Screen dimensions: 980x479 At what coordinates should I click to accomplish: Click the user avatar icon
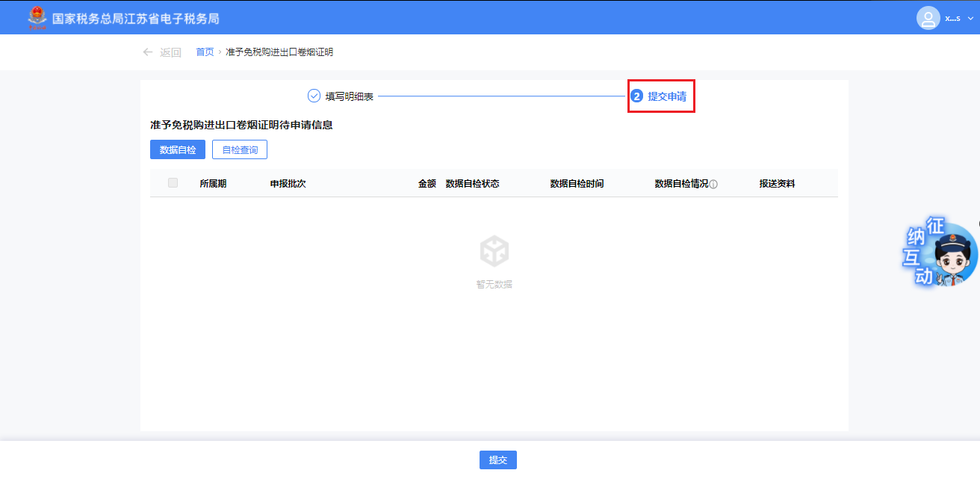point(928,18)
